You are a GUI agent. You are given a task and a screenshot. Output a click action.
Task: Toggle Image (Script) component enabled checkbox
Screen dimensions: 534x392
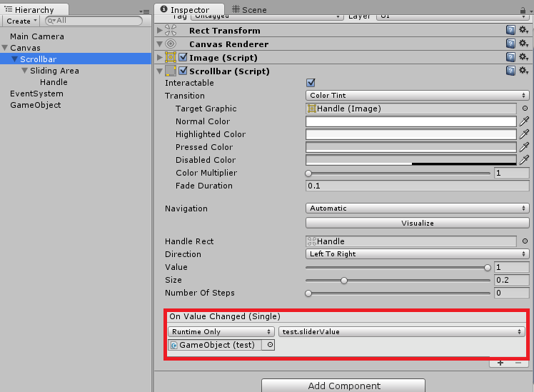point(183,57)
